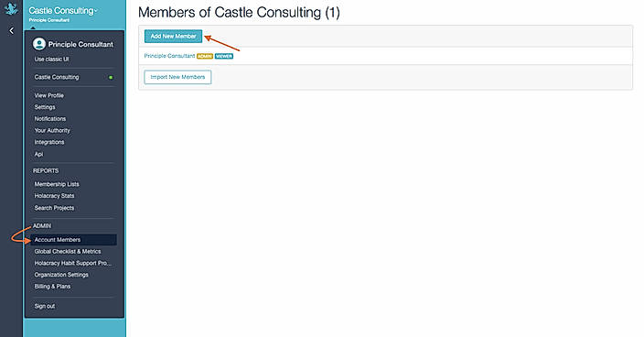
Task: Open Import New Members
Action: click(x=177, y=77)
